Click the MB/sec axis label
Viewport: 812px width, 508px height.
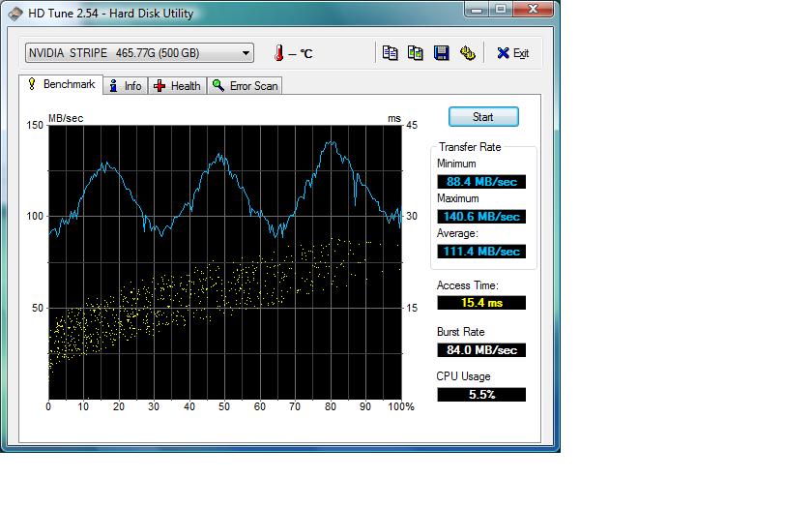click(66, 118)
